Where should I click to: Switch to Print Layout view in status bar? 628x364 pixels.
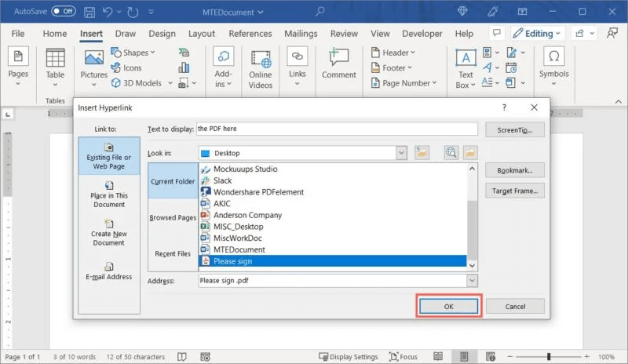pyautogui.click(x=464, y=356)
